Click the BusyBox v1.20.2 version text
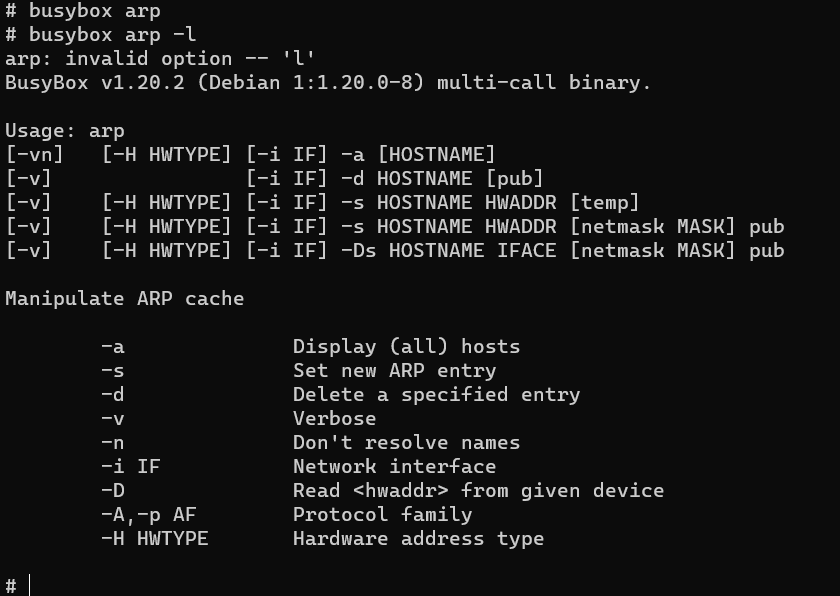Image resolution: width=840 pixels, height=596 pixels. (x=100, y=83)
